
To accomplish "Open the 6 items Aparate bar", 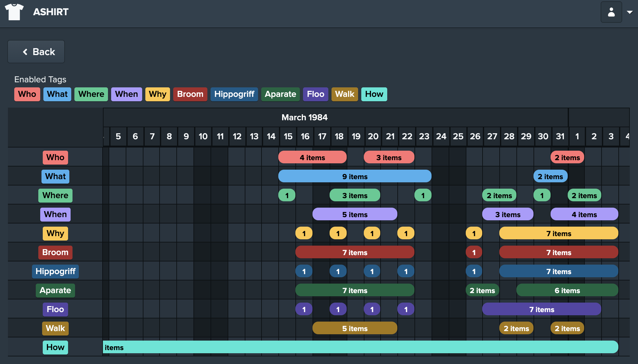I will 567,290.
